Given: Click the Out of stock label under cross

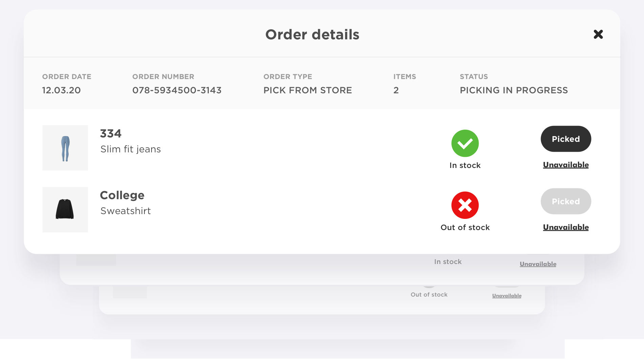Looking at the screenshot, I should point(465,227).
